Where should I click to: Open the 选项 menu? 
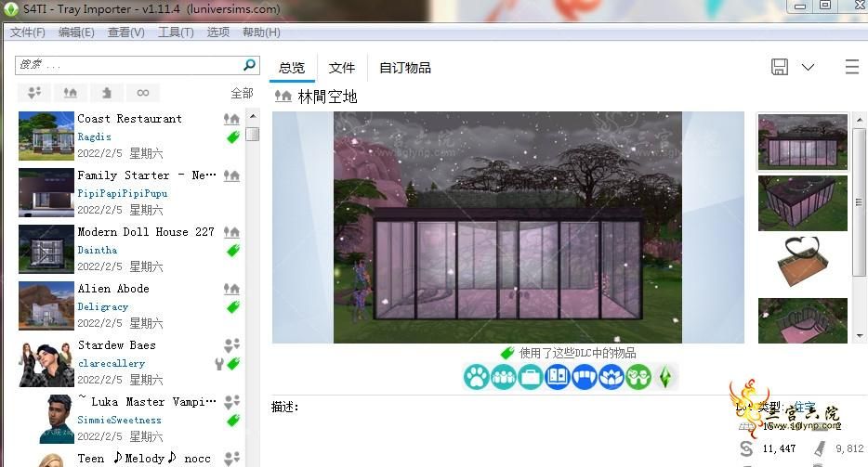(218, 32)
